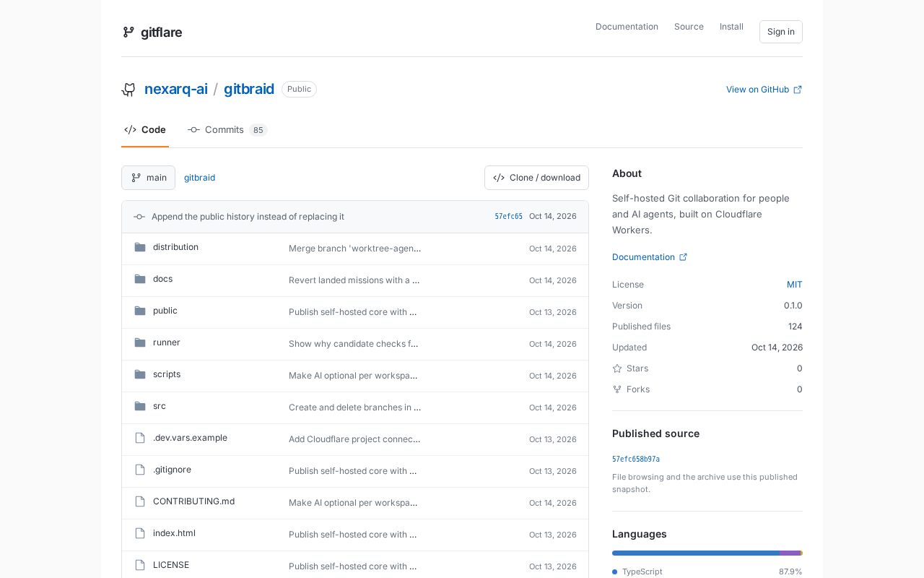
Task: Click the file icon for LICENSE
Action: [x=140, y=565]
